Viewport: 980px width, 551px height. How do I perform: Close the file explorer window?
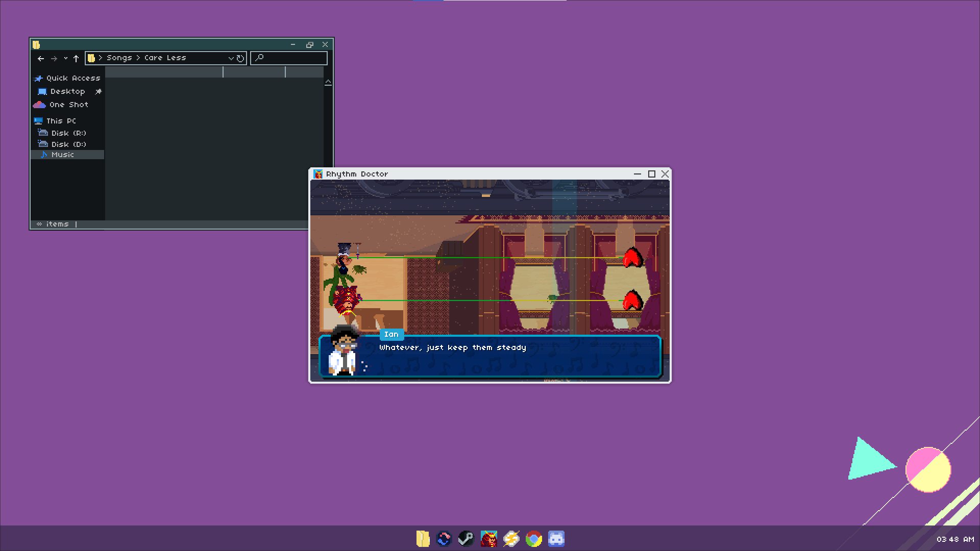[x=325, y=45]
